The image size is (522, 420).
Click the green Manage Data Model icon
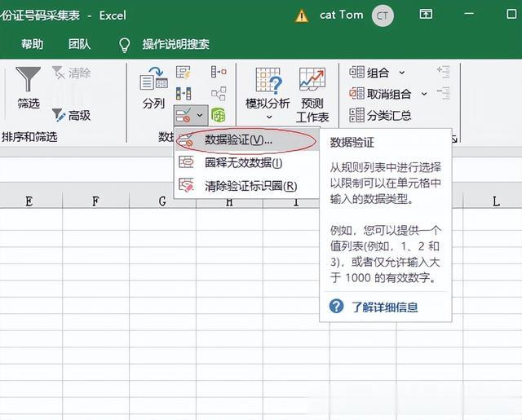tap(219, 115)
